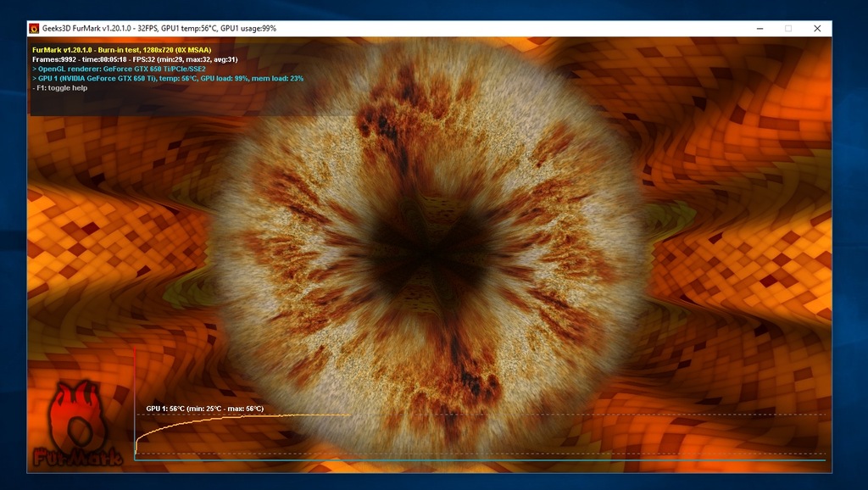Click the 'GPU 1: 56°C (min: 25°C - max: 56°C)' label
The height and width of the screenshot is (490, 868).
coord(205,409)
